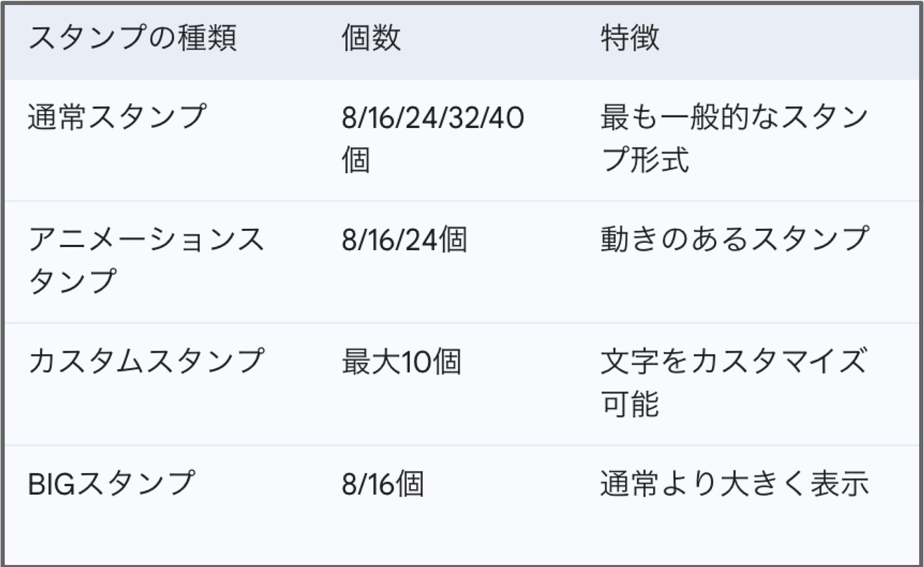Click the 動きのあるスタンプ description
The image size is (924, 567).
734,240
